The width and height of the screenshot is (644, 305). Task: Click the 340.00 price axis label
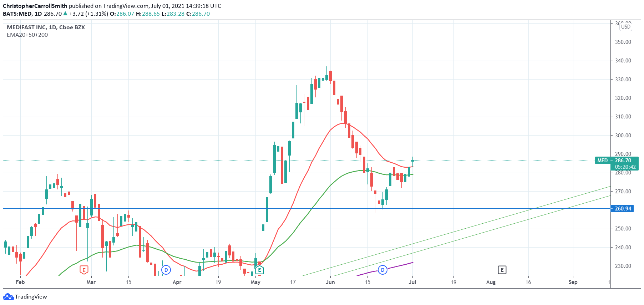623,61
